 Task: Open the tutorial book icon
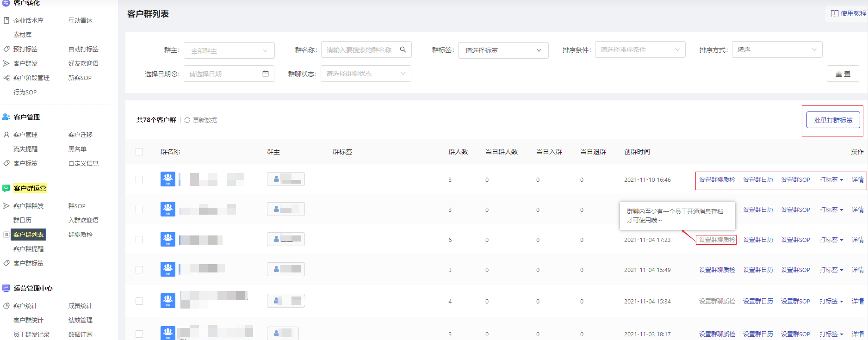834,13
